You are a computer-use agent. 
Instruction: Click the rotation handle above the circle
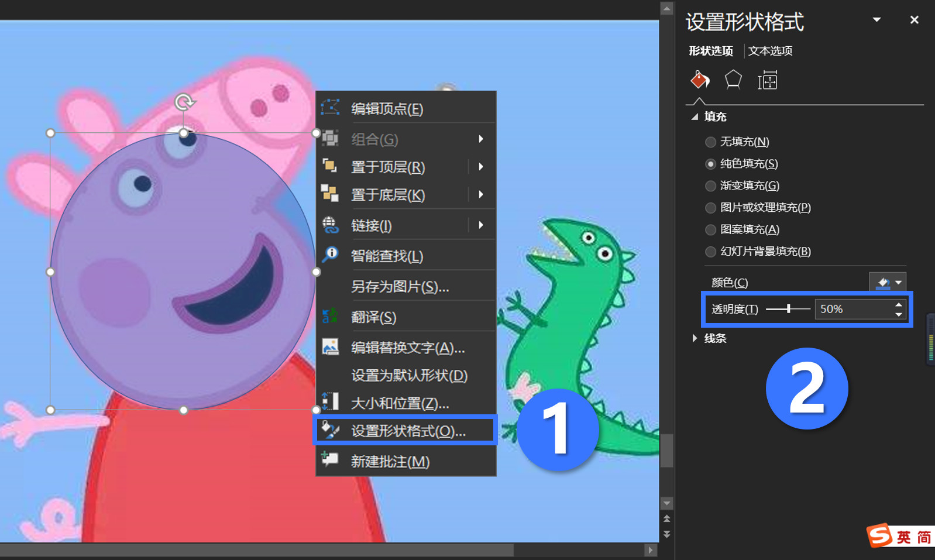click(x=184, y=102)
